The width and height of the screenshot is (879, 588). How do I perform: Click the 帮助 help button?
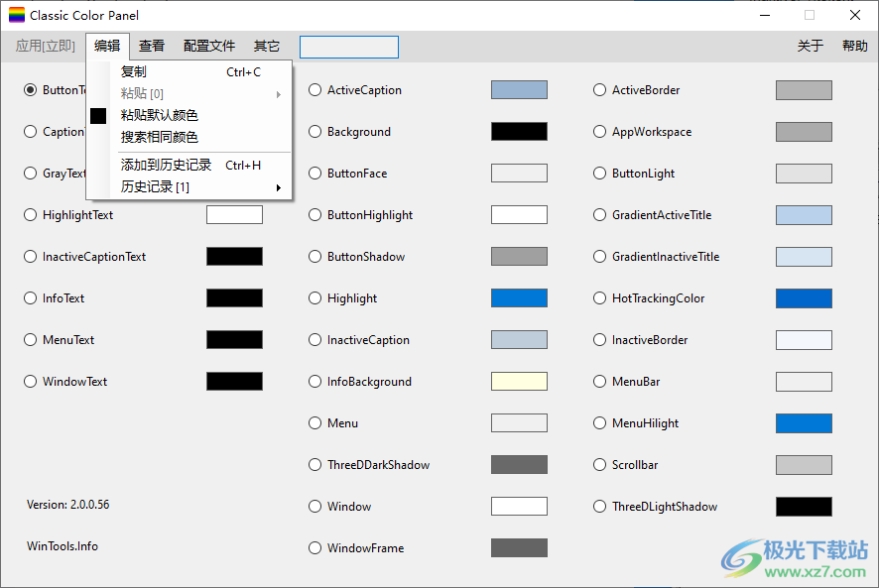[854, 46]
